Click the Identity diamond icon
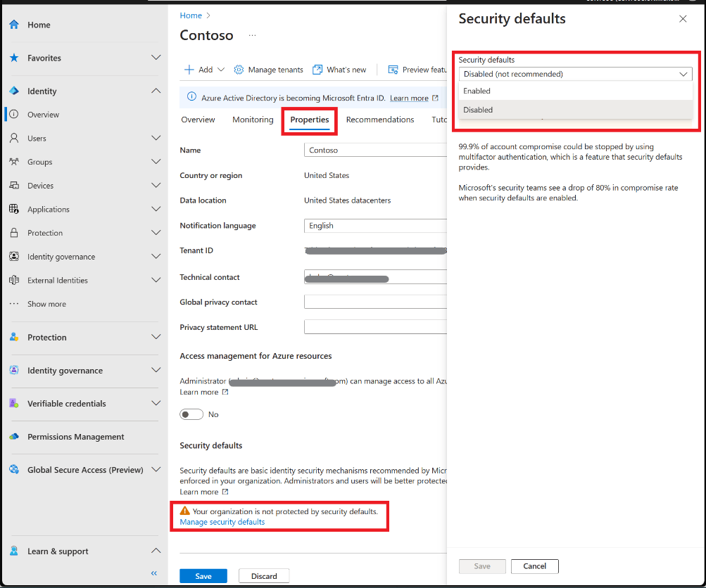The image size is (706, 588). (14, 91)
